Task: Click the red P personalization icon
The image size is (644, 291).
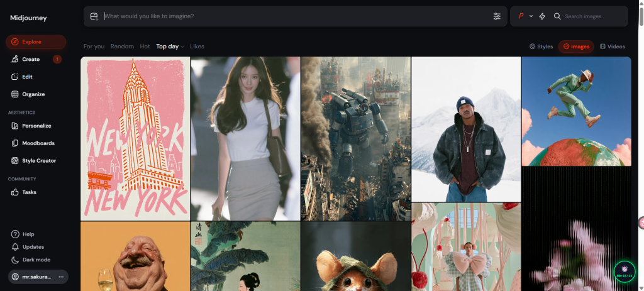Action: pyautogui.click(x=521, y=16)
